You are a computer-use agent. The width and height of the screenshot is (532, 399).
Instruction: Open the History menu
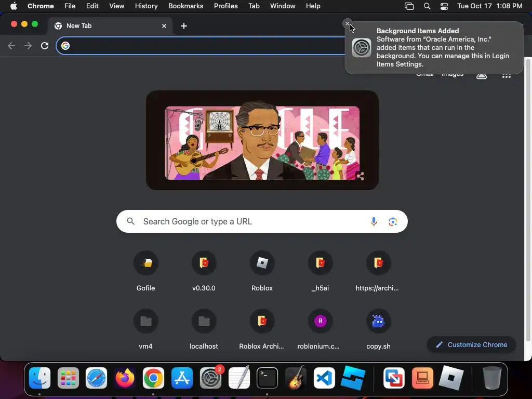(146, 6)
